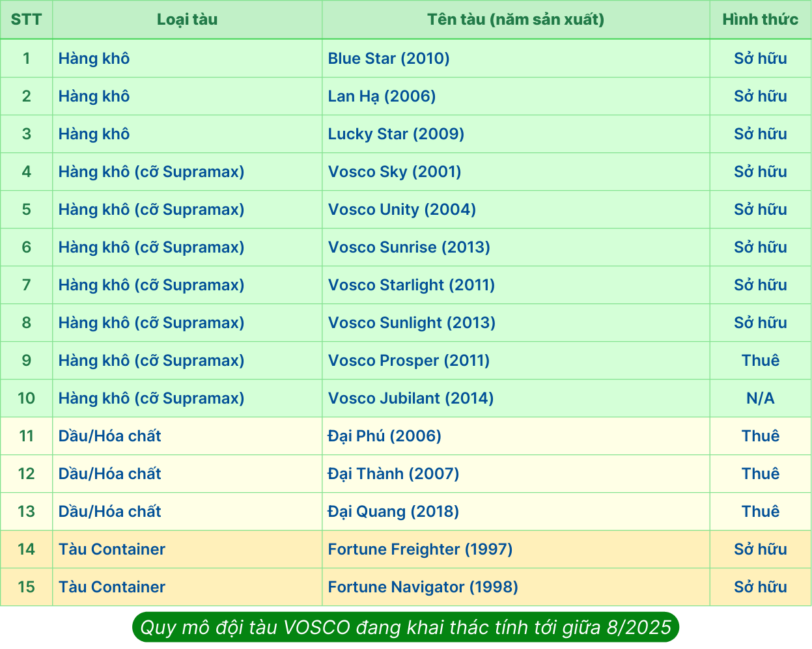Viewport: 812px width, 649px height.
Task: Click 'Tàu Container' in row 15
Action: [112, 587]
